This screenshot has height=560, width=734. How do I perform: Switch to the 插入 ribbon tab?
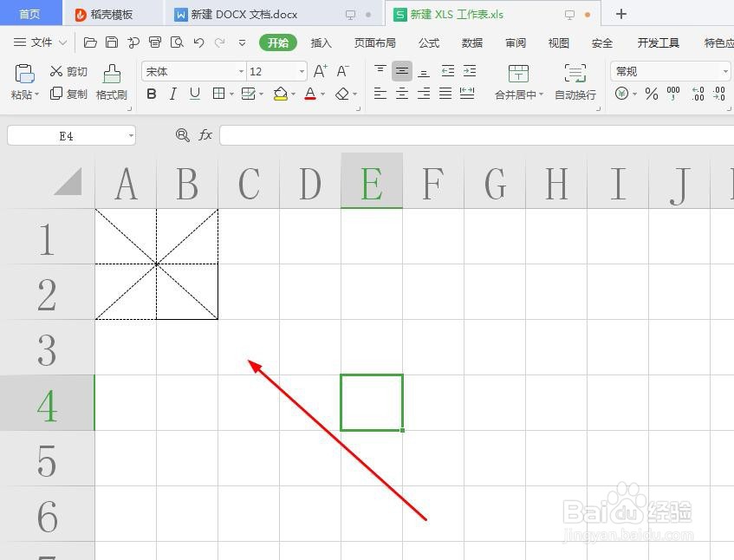pyautogui.click(x=322, y=43)
